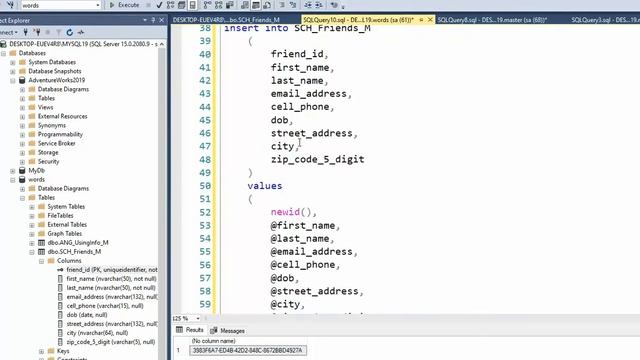This screenshot has width=640, height=360.
Task: Select the friend_id primary key column
Action: pos(112,270)
